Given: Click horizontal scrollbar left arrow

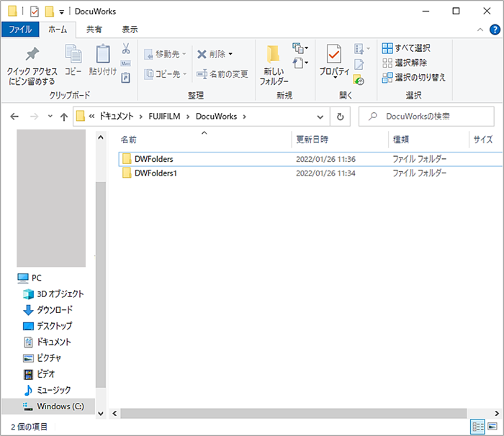Looking at the screenshot, I should pyautogui.click(x=114, y=414).
